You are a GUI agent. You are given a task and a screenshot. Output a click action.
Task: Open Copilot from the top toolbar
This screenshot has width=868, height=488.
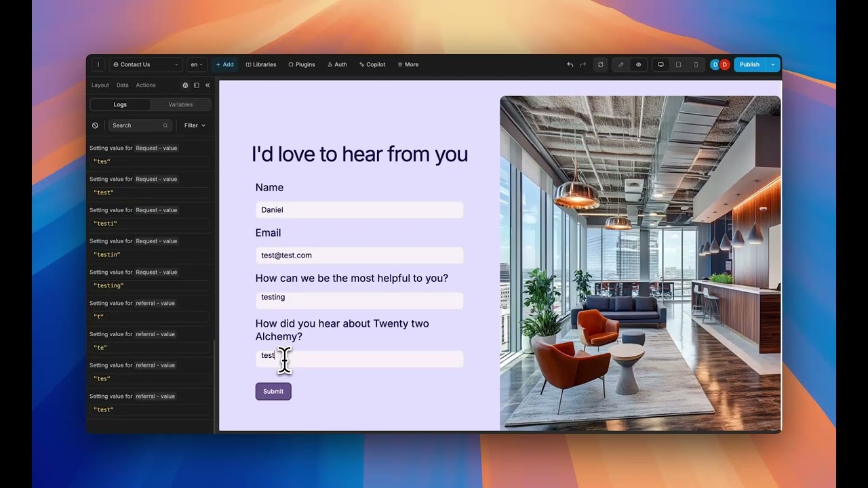[372, 64]
